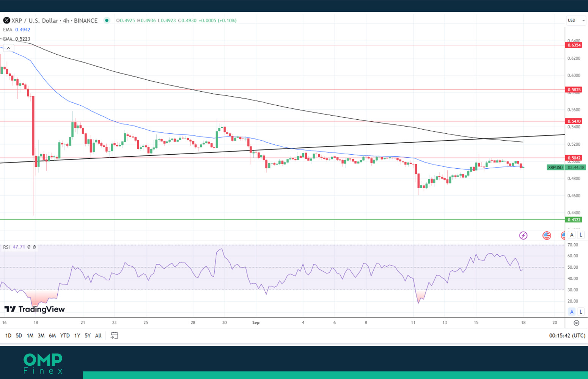Open the purple lightning event icon
Viewport: 588px width, 379px height.
click(523, 236)
